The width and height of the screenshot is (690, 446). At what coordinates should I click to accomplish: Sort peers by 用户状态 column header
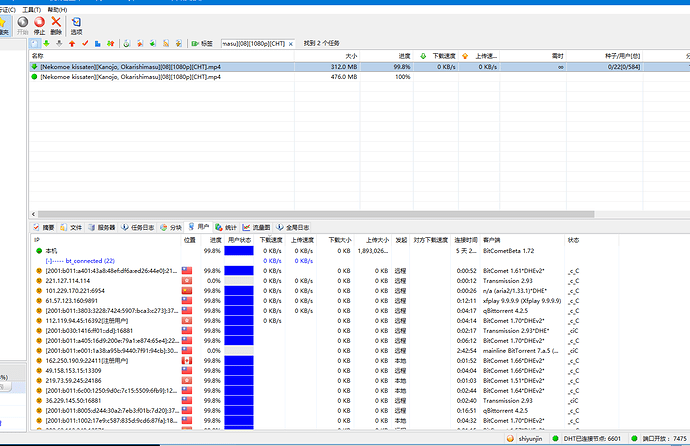point(239,240)
